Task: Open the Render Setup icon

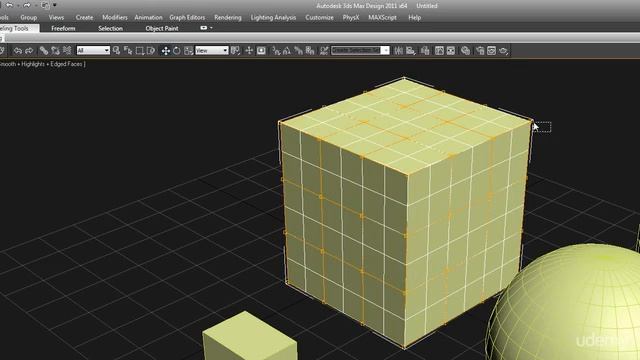Action: coord(480,51)
